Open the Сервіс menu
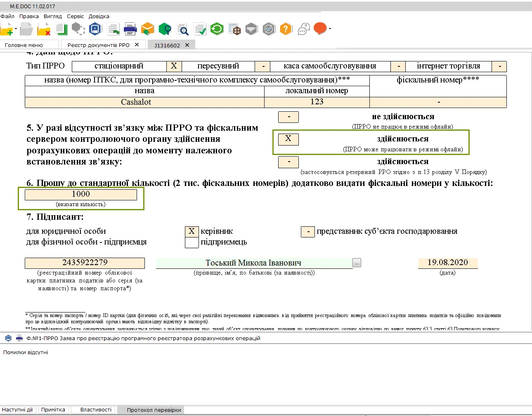The image size is (532, 416). (x=75, y=16)
